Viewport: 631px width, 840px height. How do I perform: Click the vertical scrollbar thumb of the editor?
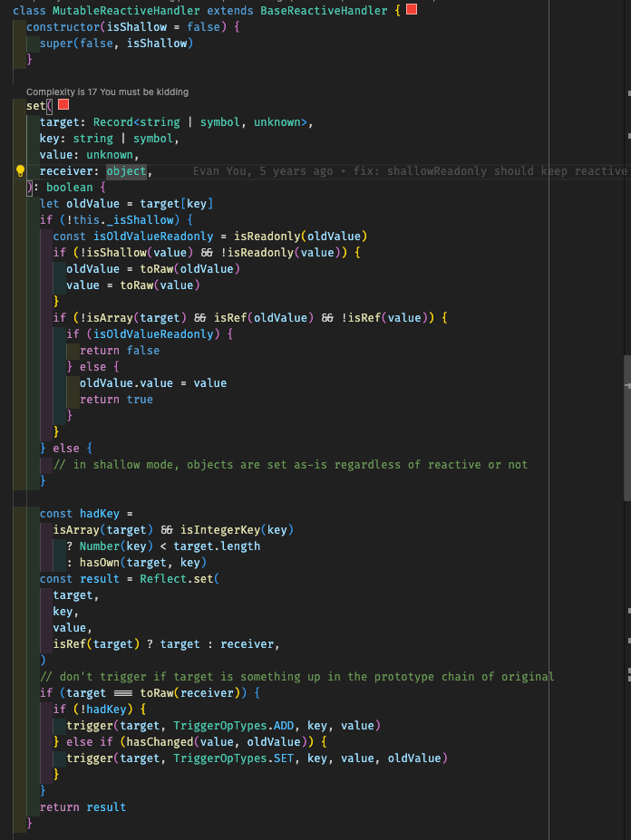(626, 428)
